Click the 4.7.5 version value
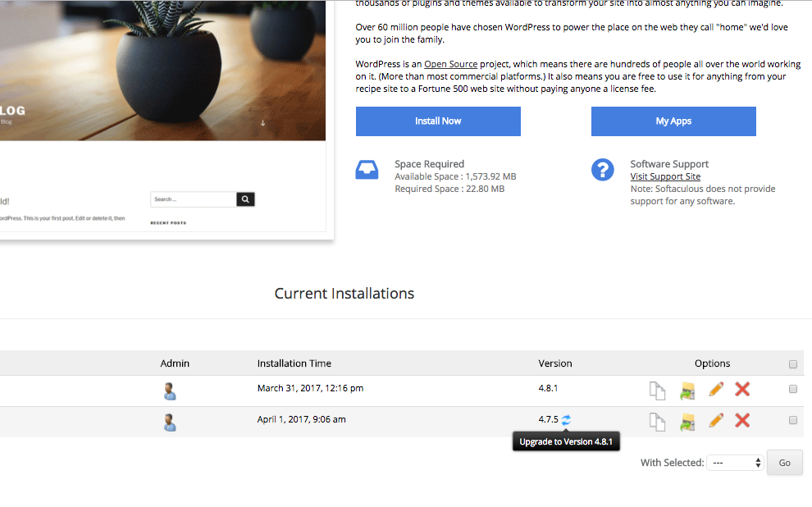The width and height of the screenshot is (812, 507). pos(549,419)
